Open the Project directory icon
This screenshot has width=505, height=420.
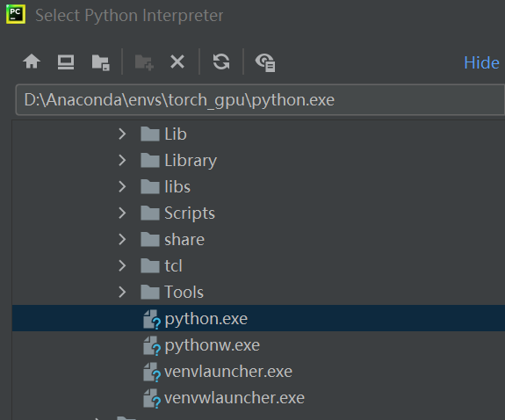(100, 62)
